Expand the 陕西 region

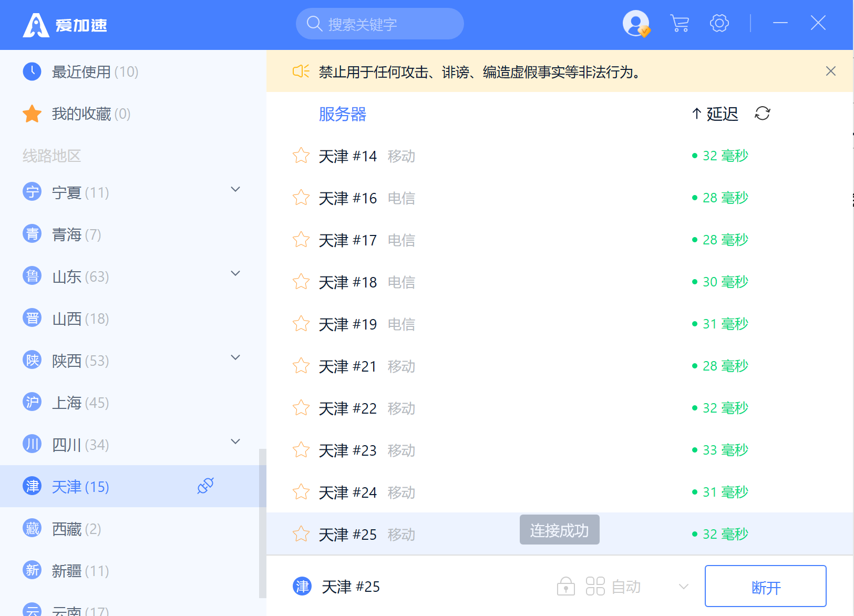pyautogui.click(x=236, y=357)
